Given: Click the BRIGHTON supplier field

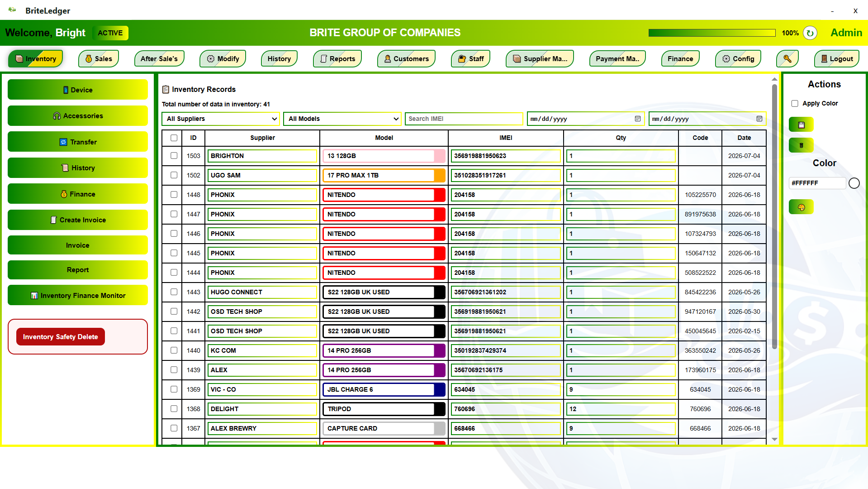Looking at the screenshot, I should pyautogui.click(x=262, y=156).
